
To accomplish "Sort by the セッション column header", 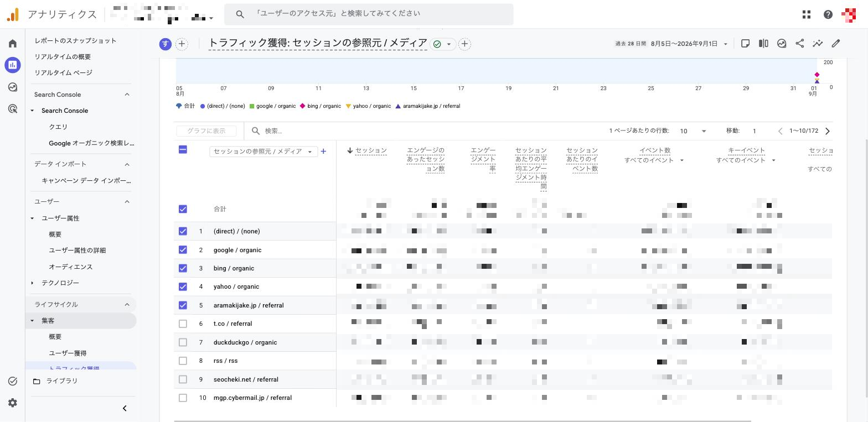I will [x=371, y=150].
